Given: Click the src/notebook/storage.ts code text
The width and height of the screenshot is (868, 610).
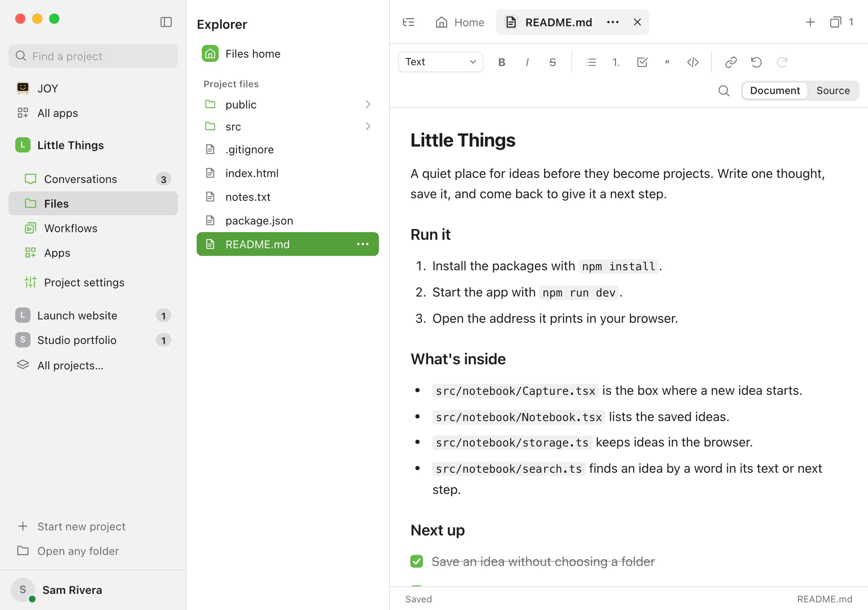Looking at the screenshot, I should [x=512, y=443].
